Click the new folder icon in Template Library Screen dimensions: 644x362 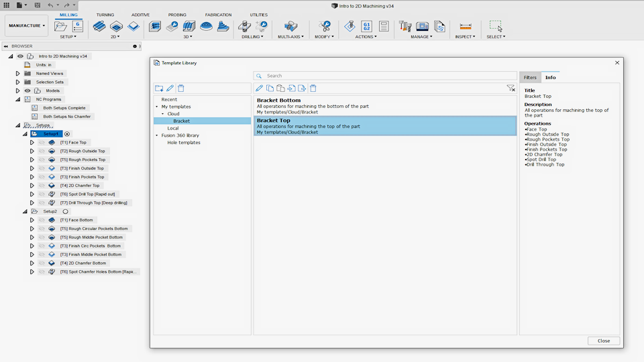tap(159, 88)
